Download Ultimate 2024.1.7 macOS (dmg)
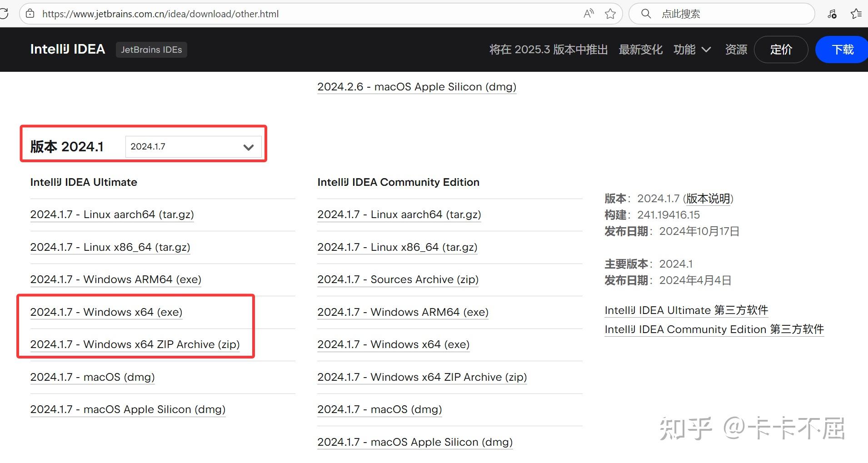This screenshot has width=868, height=463. (x=93, y=377)
